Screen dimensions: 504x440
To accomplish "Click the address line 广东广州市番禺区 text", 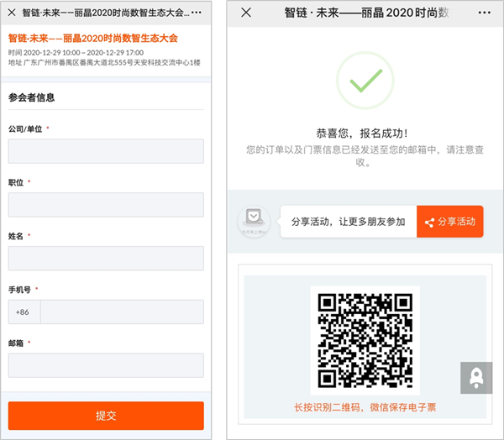I will 104,63.
